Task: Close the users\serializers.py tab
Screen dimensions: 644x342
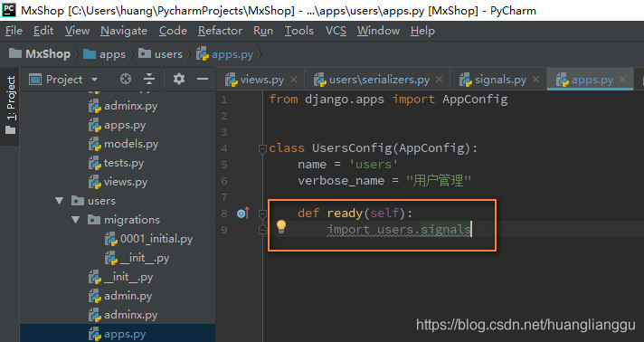Action: pos(439,80)
